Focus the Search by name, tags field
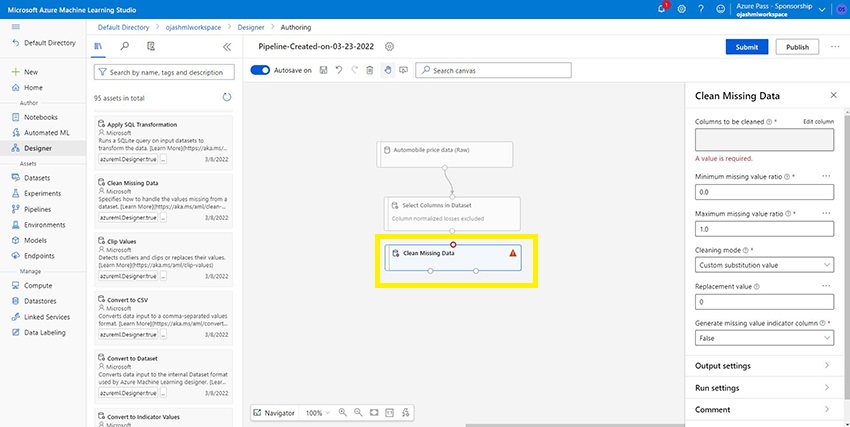 [x=164, y=72]
